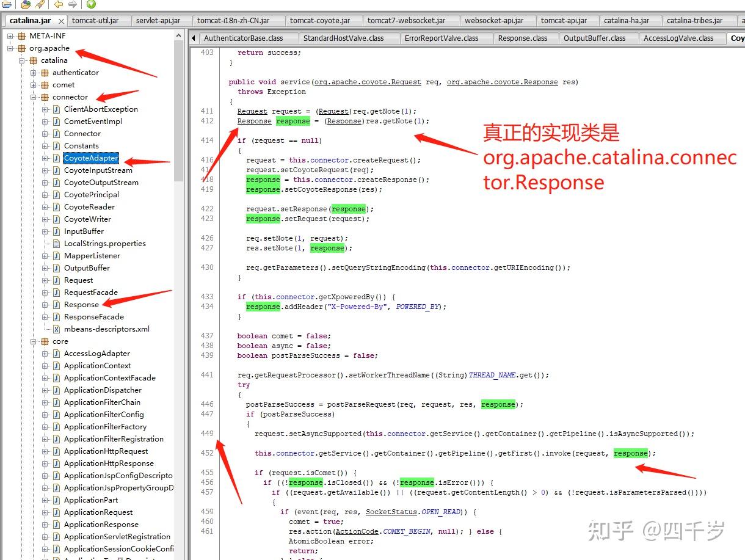Collapse the core package node
Screen dimensions: 745x560
pos(34,341)
